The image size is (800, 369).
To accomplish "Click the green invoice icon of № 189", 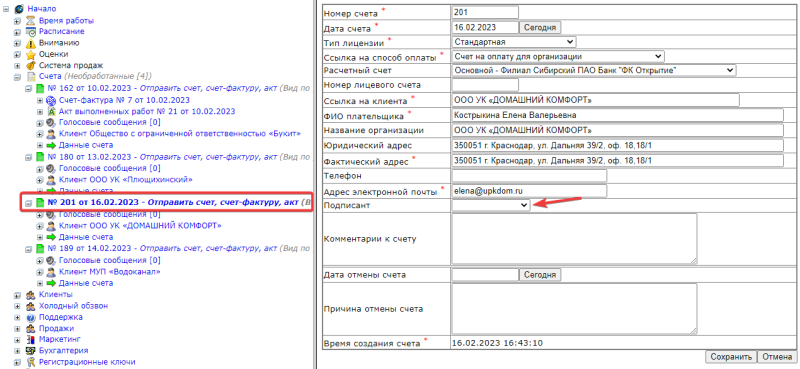I will point(40,249).
